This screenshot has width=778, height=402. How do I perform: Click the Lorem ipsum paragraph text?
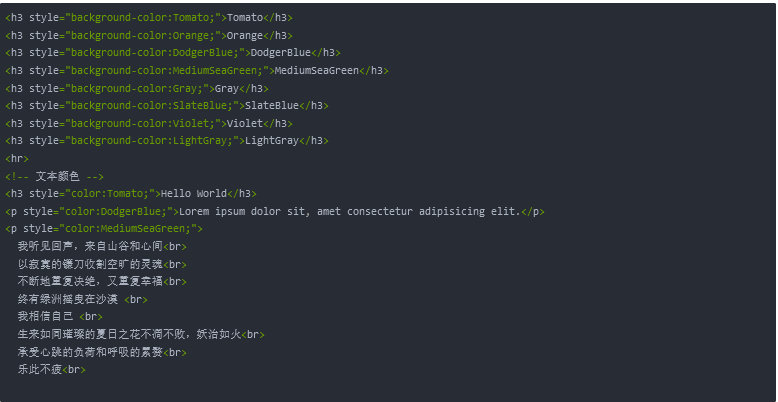349,211
